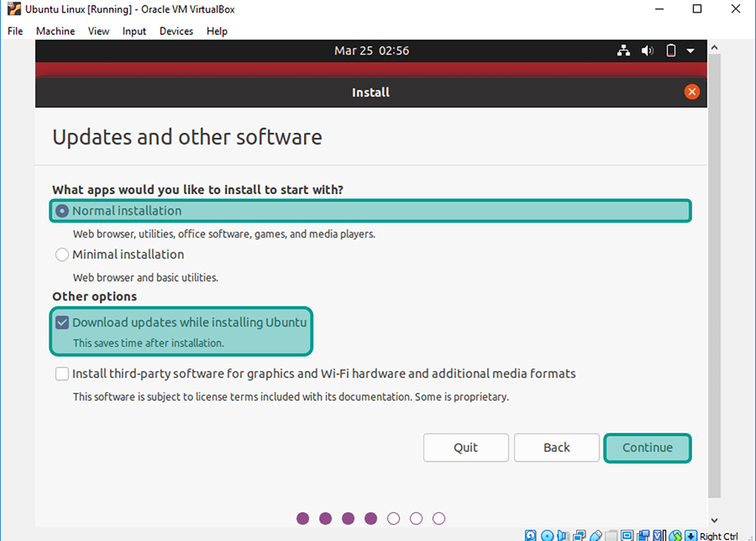
Task: Enable Install third-party software checkbox
Action: point(62,374)
